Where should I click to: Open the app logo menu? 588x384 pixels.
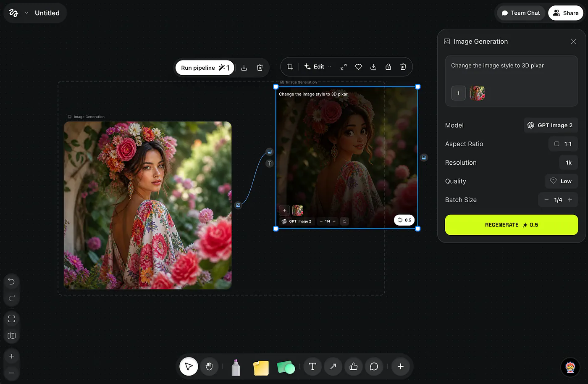coord(13,13)
